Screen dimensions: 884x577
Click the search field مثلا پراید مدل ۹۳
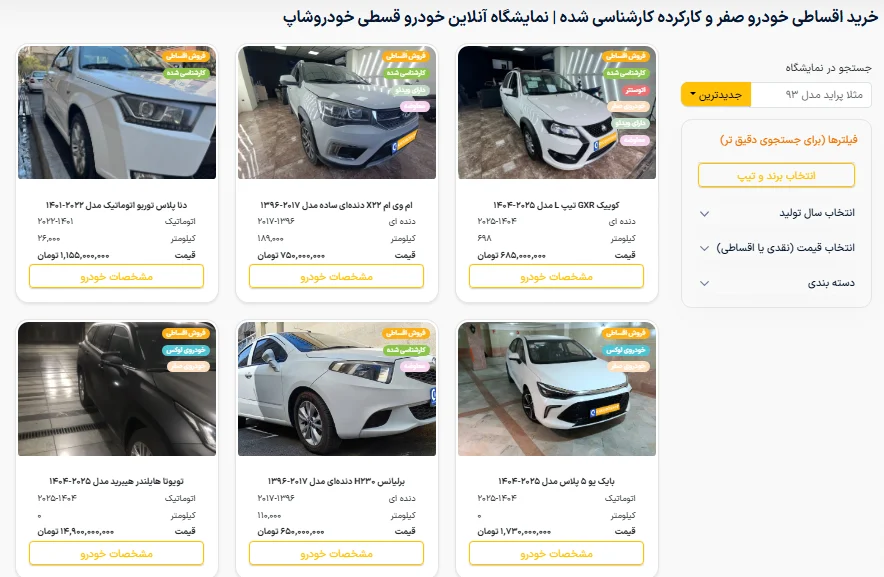pos(811,95)
